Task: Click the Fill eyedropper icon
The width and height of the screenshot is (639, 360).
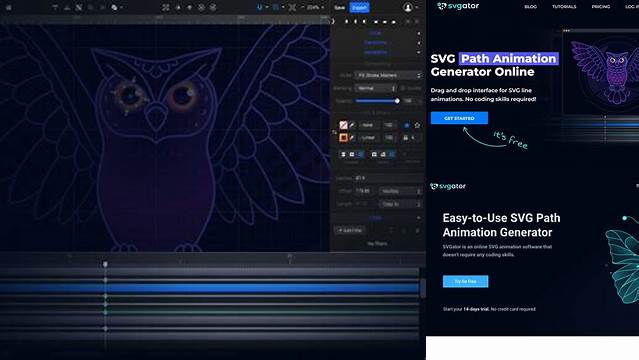Action: (352, 125)
